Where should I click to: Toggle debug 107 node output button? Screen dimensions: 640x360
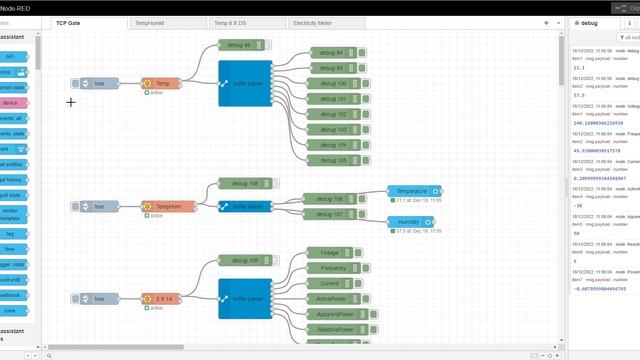point(362,214)
